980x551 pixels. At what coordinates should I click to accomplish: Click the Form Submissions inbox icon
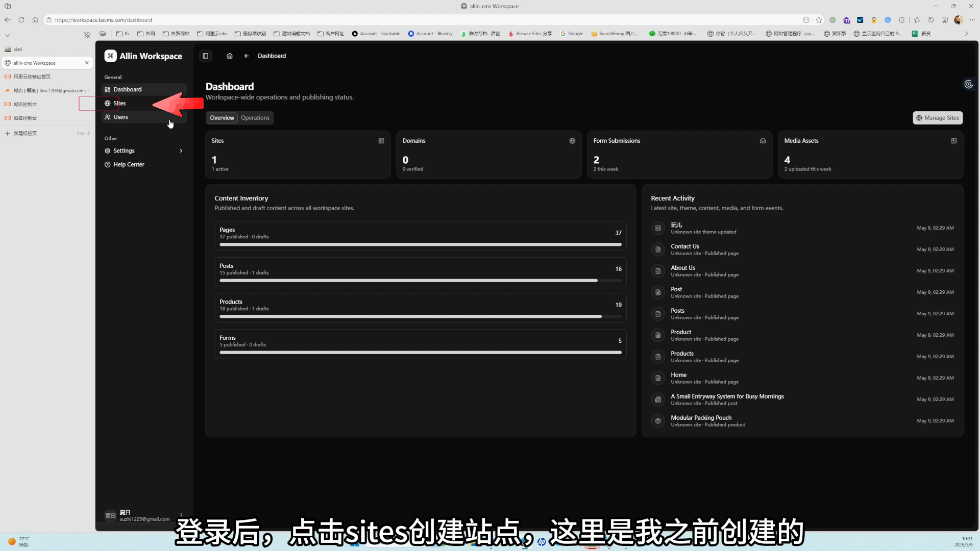tap(763, 141)
